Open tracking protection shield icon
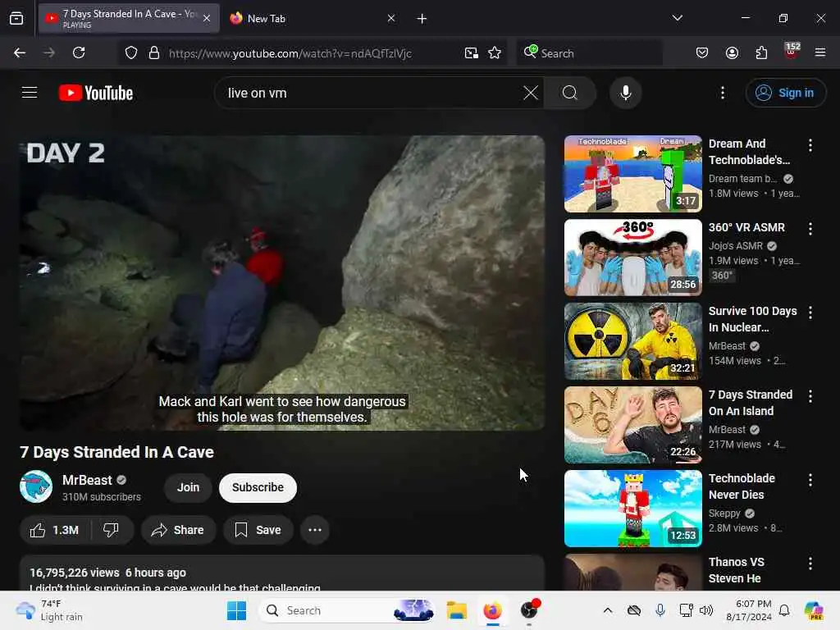 pos(131,53)
